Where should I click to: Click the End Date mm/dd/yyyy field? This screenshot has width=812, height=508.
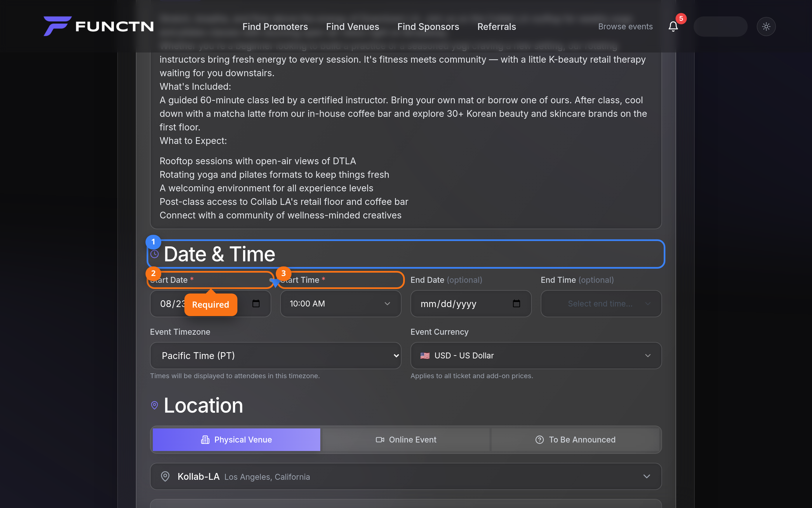click(471, 304)
